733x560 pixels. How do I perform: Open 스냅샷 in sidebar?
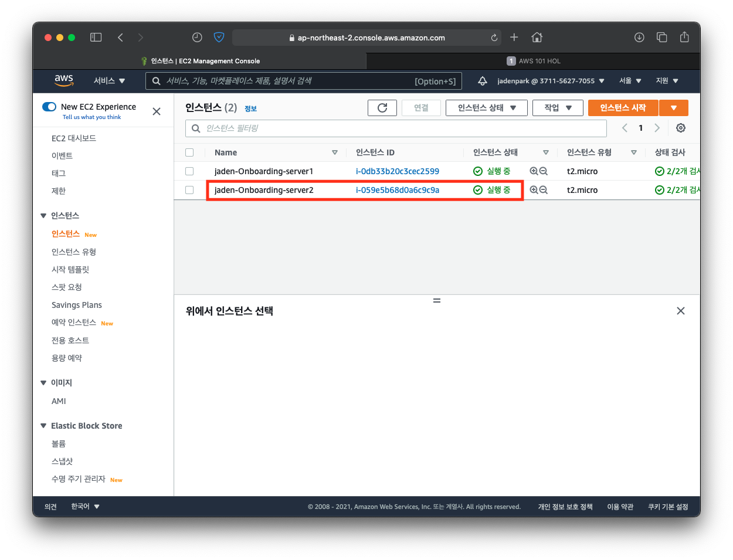click(x=62, y=461)
